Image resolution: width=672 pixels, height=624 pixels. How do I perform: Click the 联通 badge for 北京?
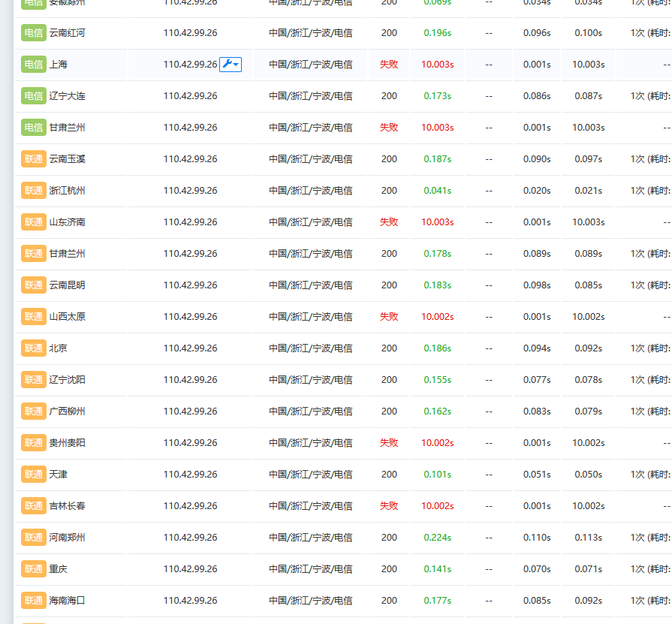[x=34, y=348]
